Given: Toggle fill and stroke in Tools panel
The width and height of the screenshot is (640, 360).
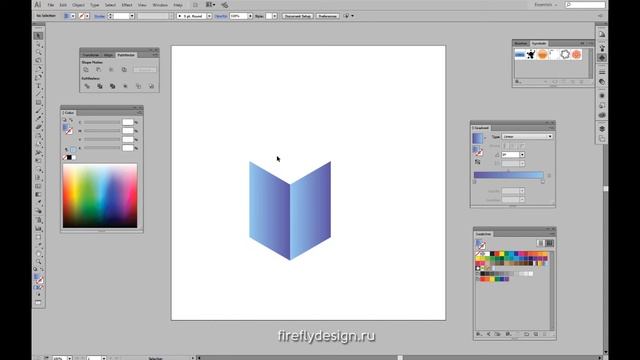Looking at the screenshot, I should pyautogui.click(x=38, y=278).
